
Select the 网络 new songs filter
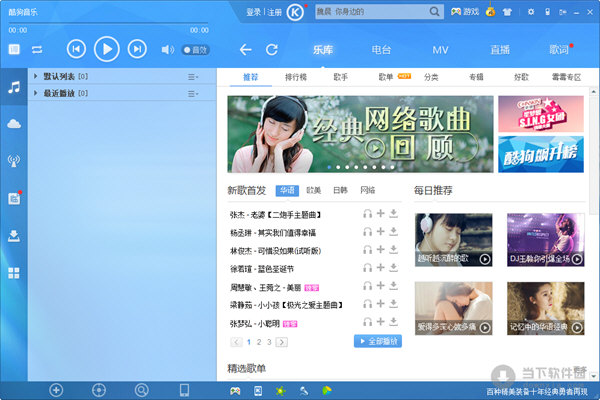[x=367, y=190]
